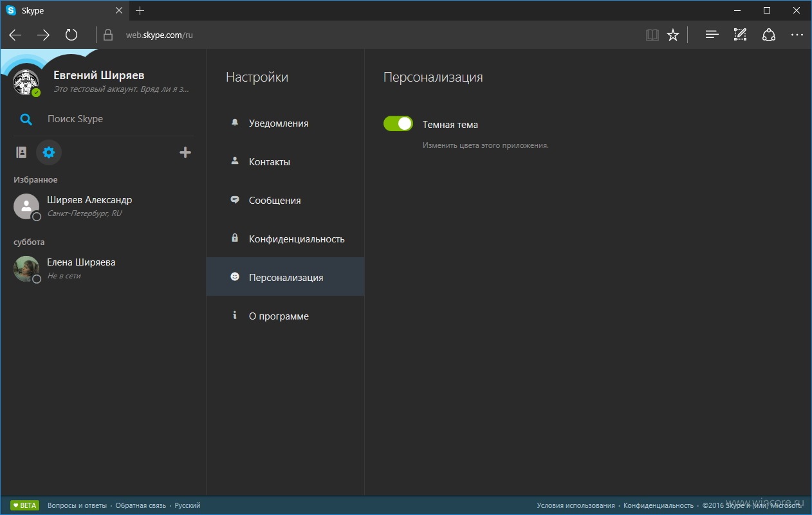Open browser more actions menu

(797, 35)
